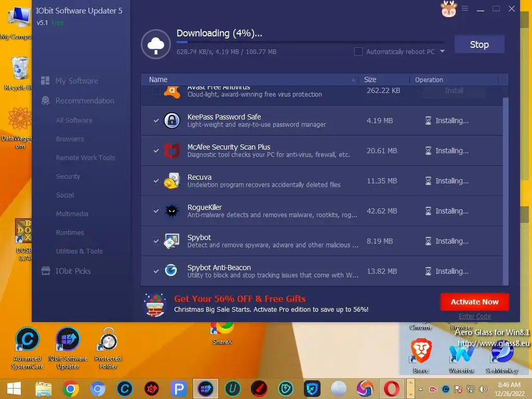Open the My Software section

[77, 81]
